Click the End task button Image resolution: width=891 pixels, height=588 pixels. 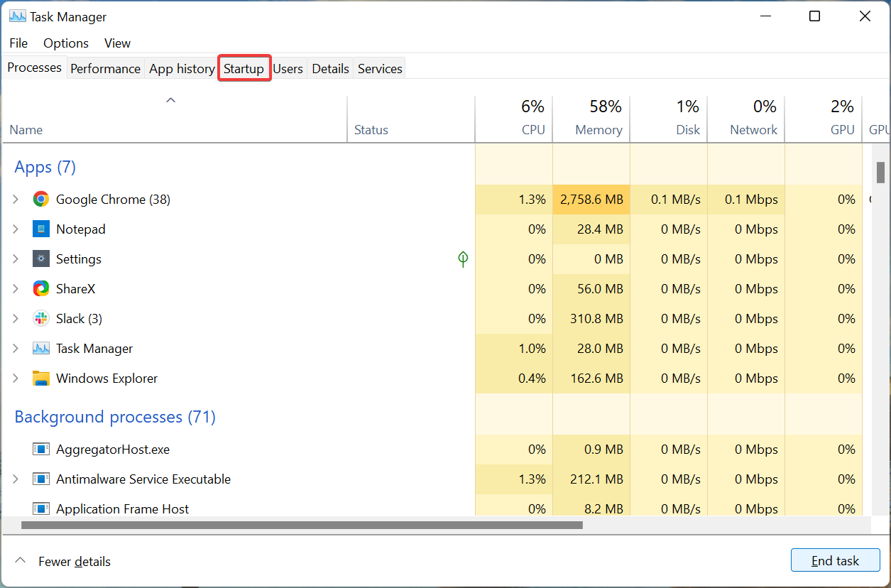tap(835, 560)
